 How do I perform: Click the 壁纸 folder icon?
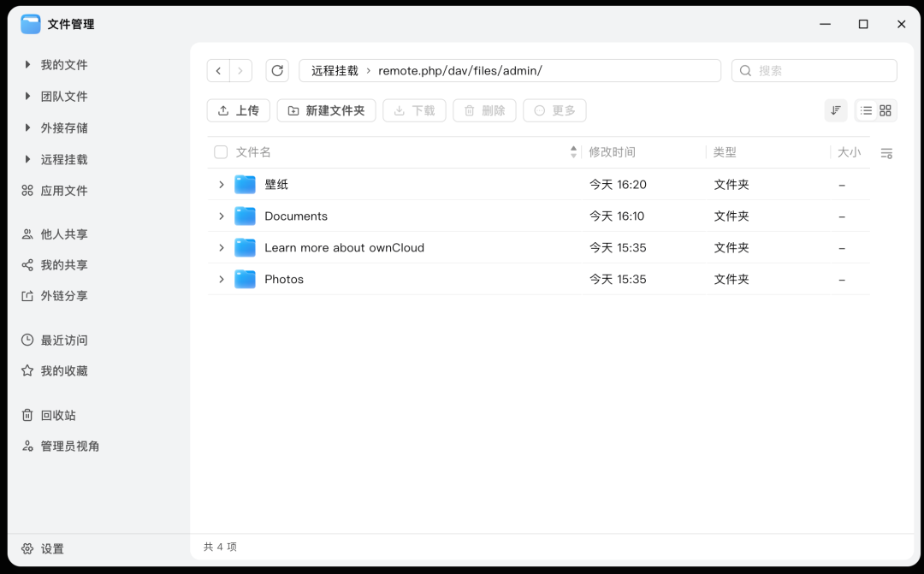[246, 185]
